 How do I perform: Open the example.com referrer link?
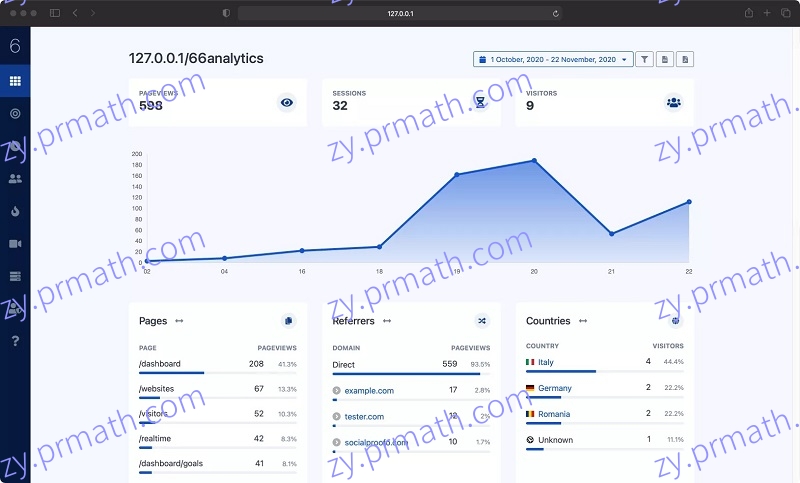(x=369, y=391)
